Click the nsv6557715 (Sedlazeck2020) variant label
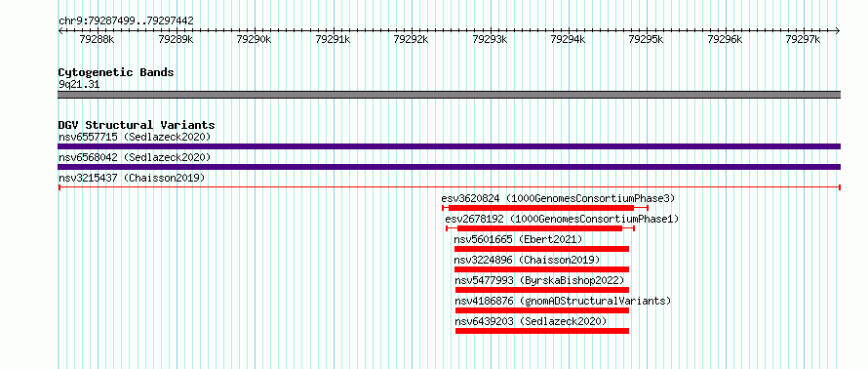 pyautogui.click(x=135, y=137)
